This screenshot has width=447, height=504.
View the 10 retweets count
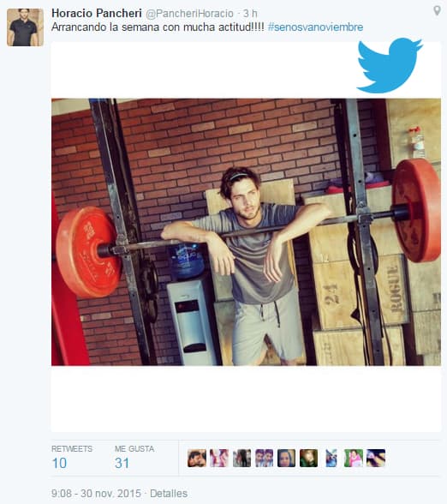tap(59, 463)
